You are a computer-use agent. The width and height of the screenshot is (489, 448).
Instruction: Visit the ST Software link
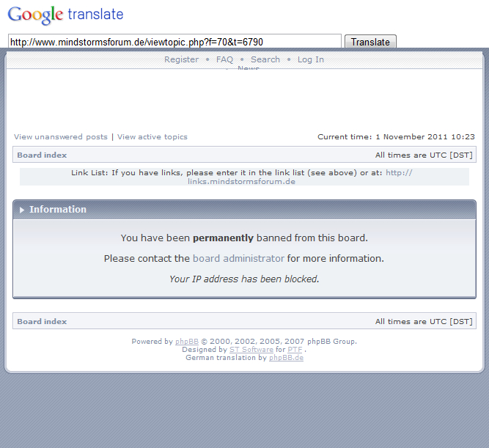click(x=251, y=350)
